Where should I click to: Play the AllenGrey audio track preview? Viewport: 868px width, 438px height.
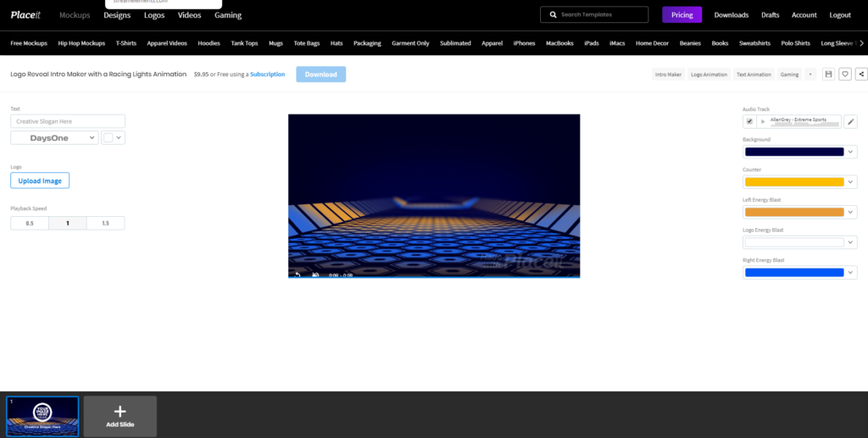(x=763, y=122)
